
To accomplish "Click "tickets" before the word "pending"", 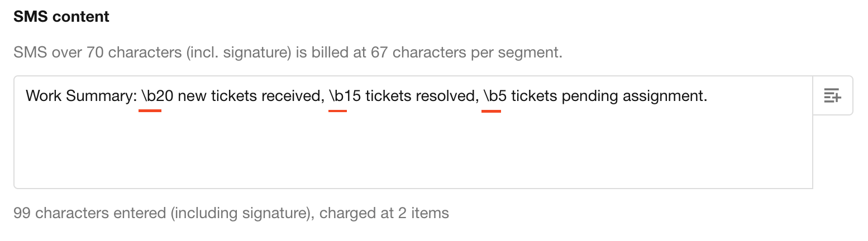I will 534,97.
